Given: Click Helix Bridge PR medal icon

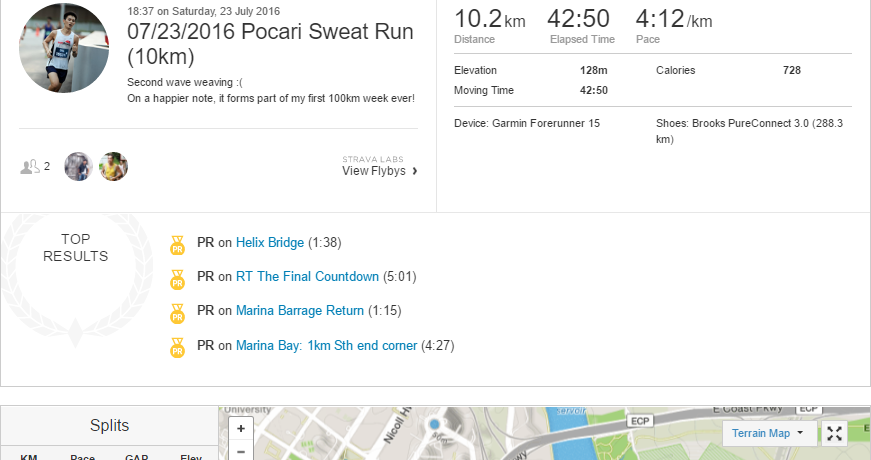Looking at the screenshot, I should coord(178,243).
